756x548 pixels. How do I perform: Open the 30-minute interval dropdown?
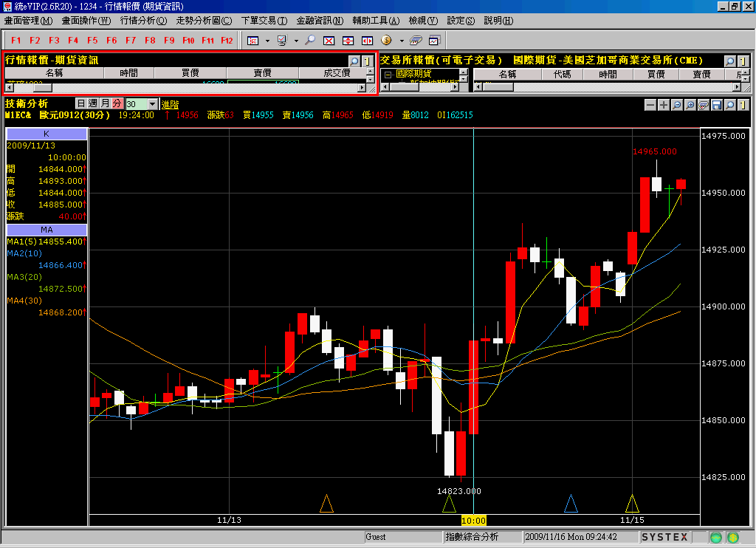click(x=152, y=103)
